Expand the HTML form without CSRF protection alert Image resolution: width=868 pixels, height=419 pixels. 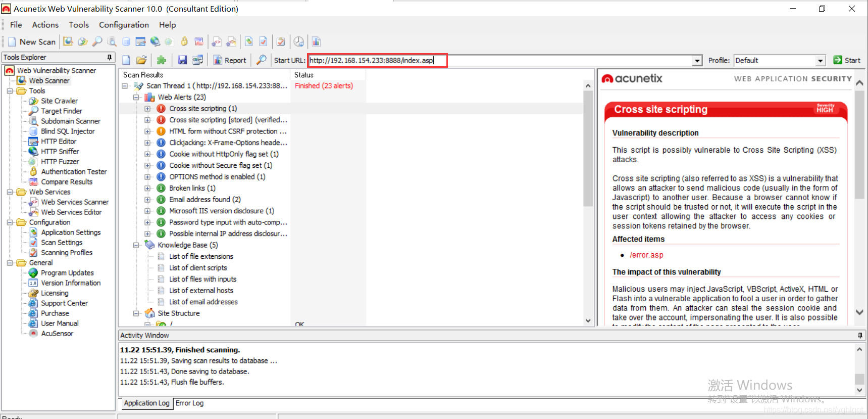(x=147, y=131)
